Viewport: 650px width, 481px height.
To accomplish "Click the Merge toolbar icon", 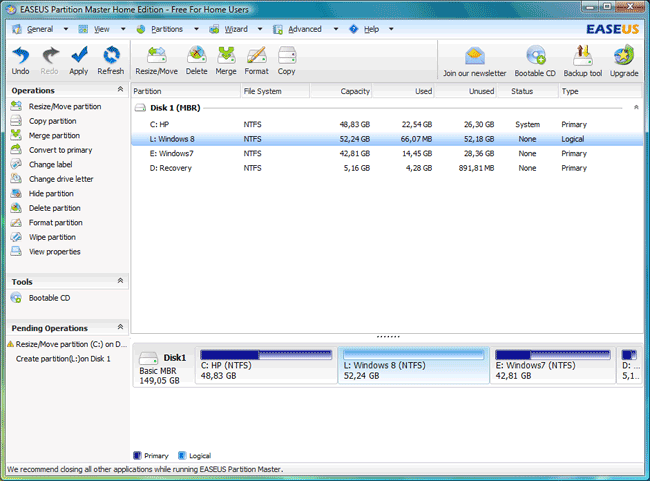I will click(226, 59).
